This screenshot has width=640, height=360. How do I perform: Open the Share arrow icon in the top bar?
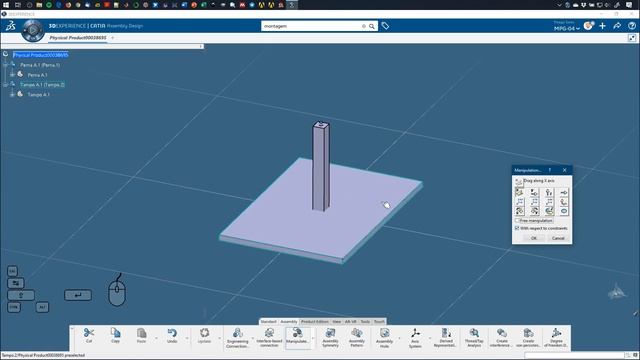(x=617, y=26)
